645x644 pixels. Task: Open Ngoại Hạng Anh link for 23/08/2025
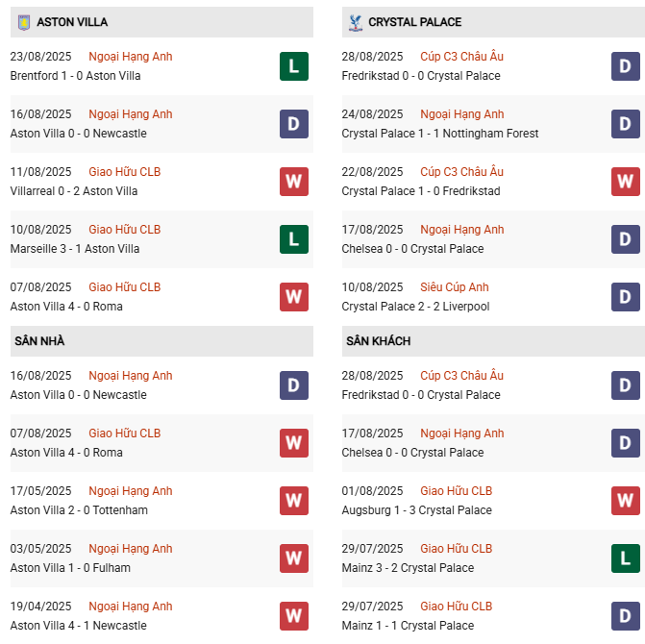(x=130, y=57)
